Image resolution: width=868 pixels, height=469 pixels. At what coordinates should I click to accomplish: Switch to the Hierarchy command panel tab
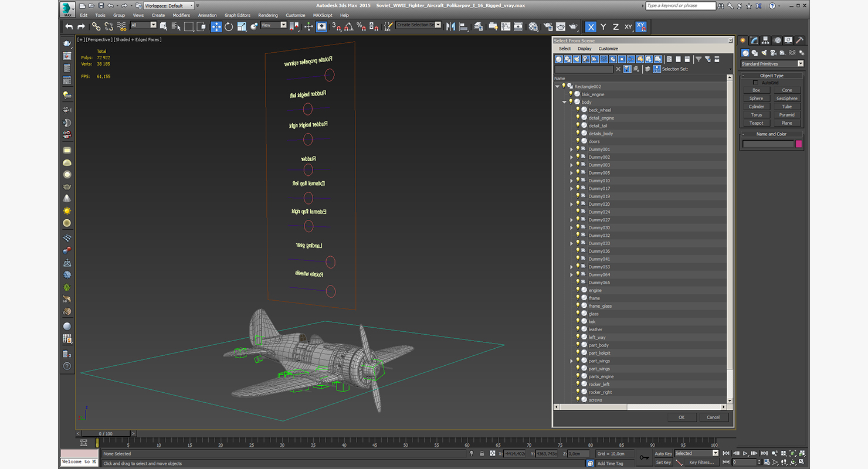[766, 40]
